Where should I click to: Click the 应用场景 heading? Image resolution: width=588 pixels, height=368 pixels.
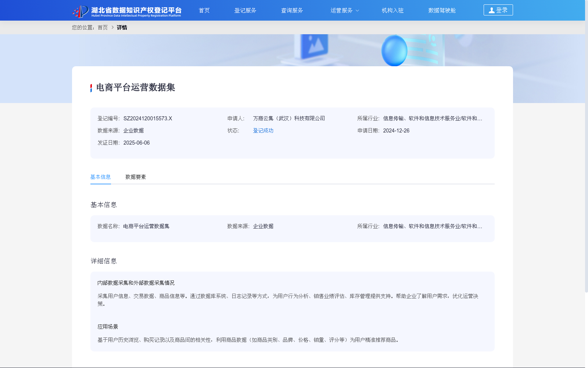(108, 327)
